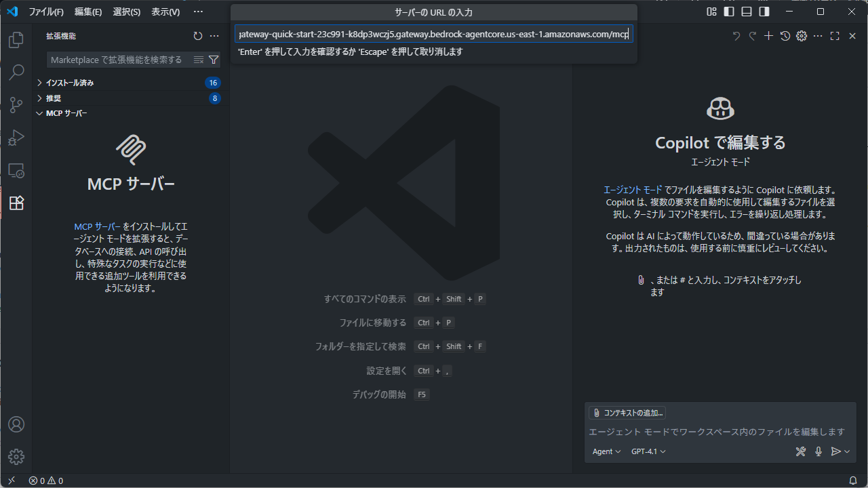Open the GPT-4.1 model picker
The width and height of the screenshot is (868, 488).
click(648, 451)
